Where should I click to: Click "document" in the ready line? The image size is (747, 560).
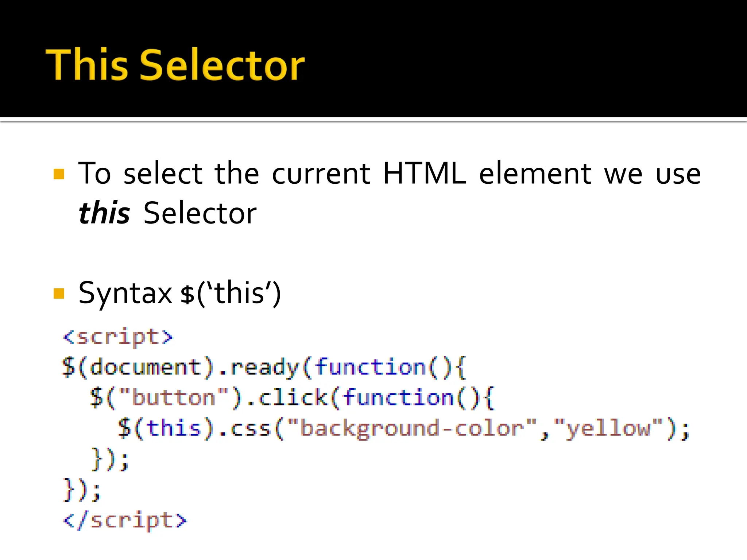coord(146,367)
